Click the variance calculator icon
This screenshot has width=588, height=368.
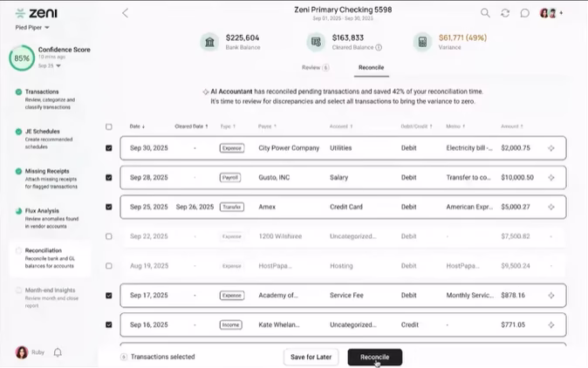pyautogui.click(x=422, y=42)
